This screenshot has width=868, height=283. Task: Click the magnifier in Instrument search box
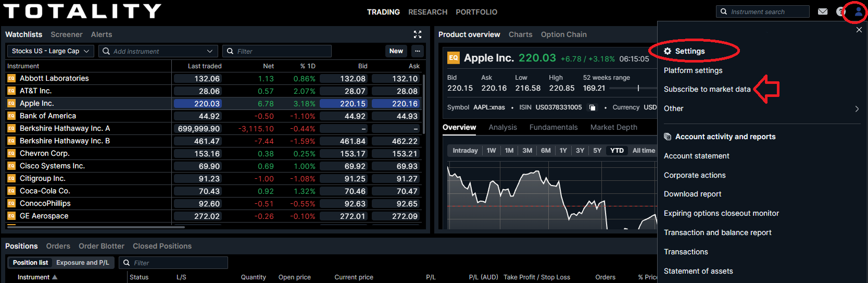click(x=724, y=11)
